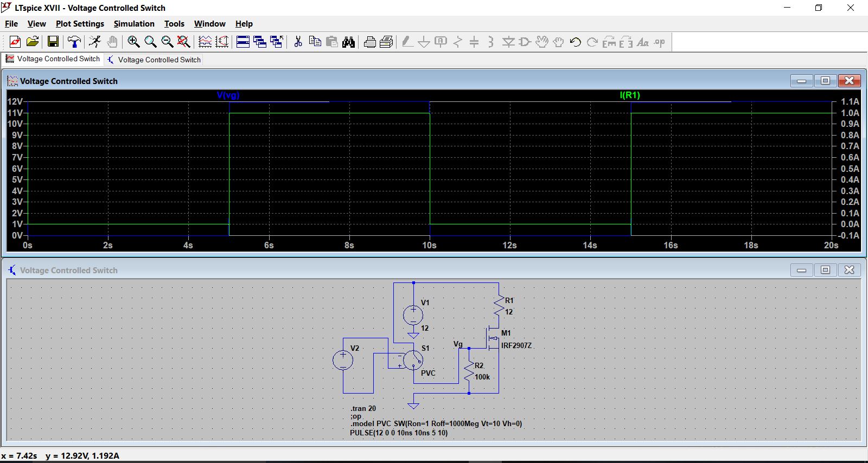868x463 pixels.
Task: Open the View menu
Action: (x=37, y=24)
